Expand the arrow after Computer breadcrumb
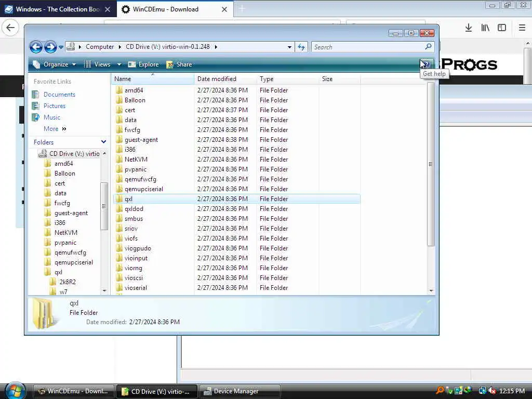This screenshot has height=399, width=532. (120, 47)
